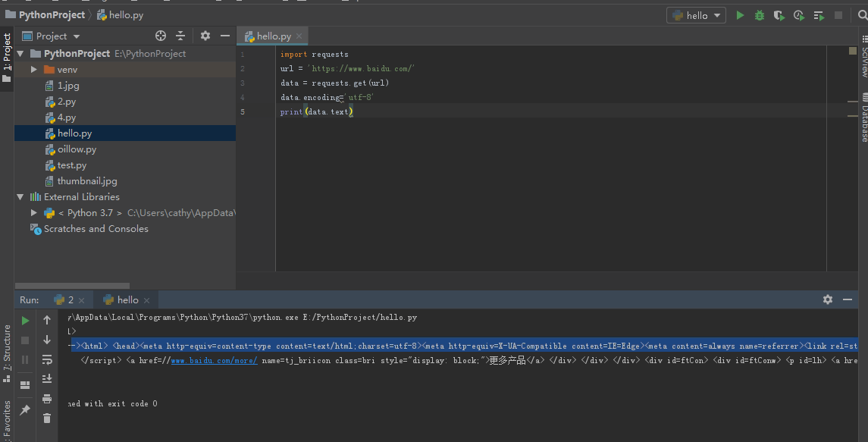The width and height of the screenshot is (868, 442).
Task: Click hello.py in the navigation breadcrumb
Action: pyautogui.click(x=120, y=15)
